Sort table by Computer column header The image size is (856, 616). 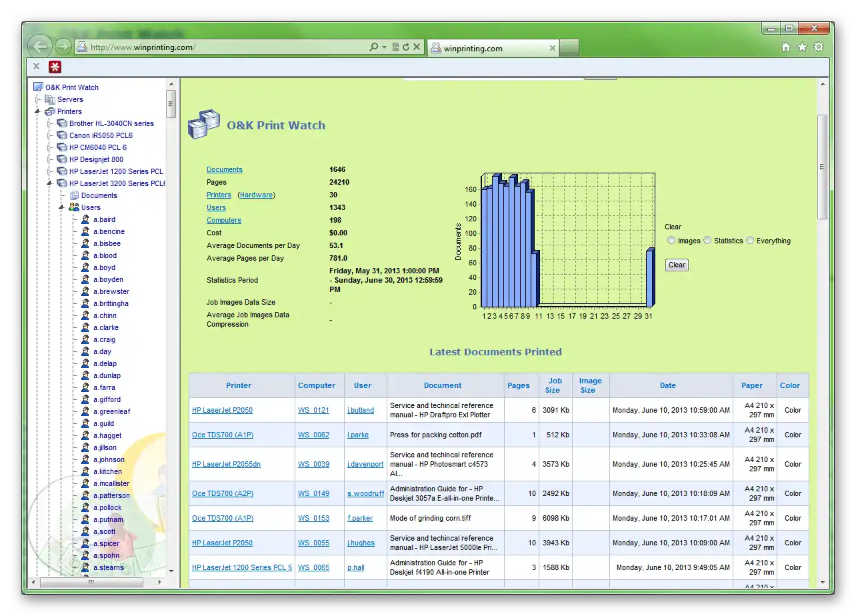317,385
